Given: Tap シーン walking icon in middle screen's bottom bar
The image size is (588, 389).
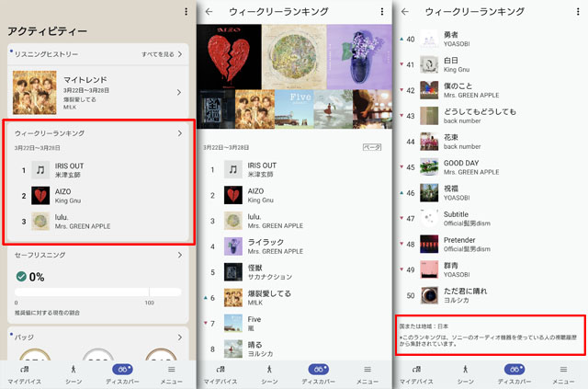Looking at the screenshot, I should coord(269,370).
